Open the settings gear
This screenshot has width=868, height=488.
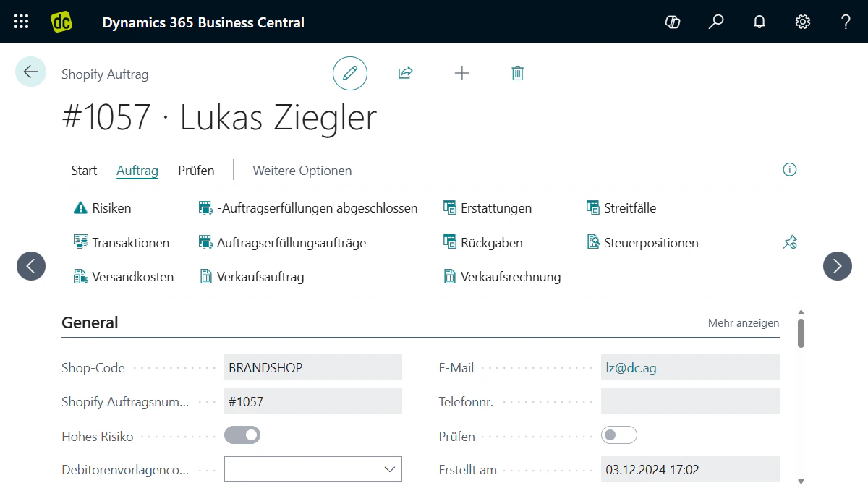[x=803, y=22]
